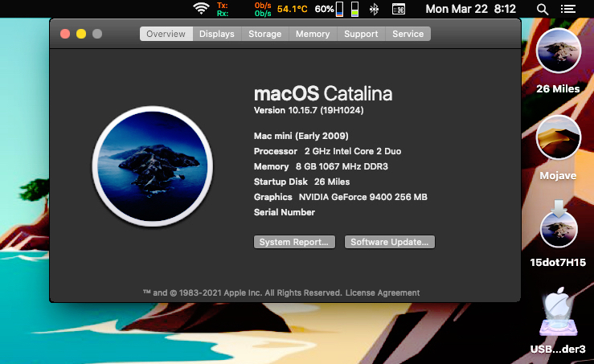
Task: Open the Wi-Fi menu bar icon
Action: click(x=201, y=8)
